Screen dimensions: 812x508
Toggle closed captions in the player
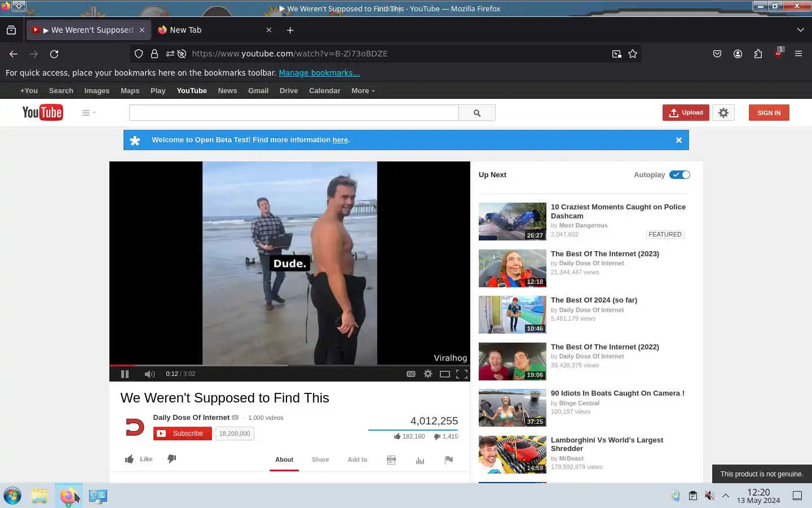tap(411, 374)
